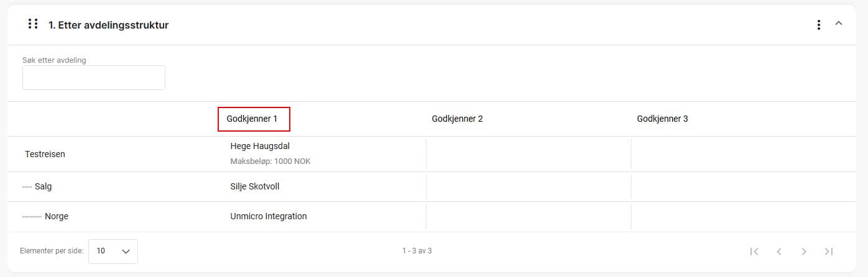Click empty Godkjenner 2 cell for Testreisen

[529, 154]
